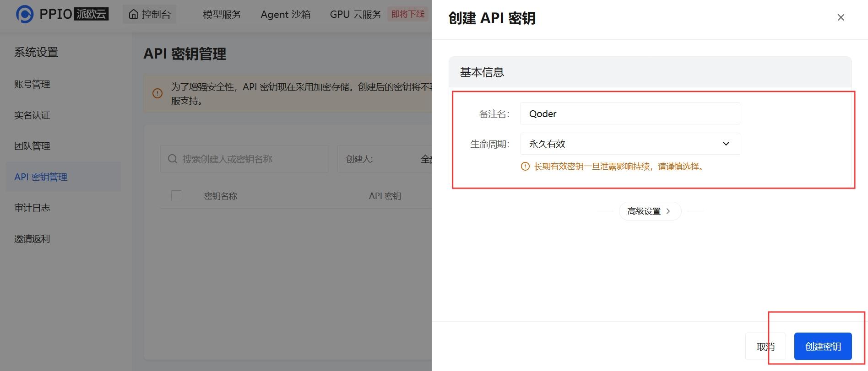868x371 pixels.
Task: Open the 生命周期 dropdown
Action: point(630,144)
